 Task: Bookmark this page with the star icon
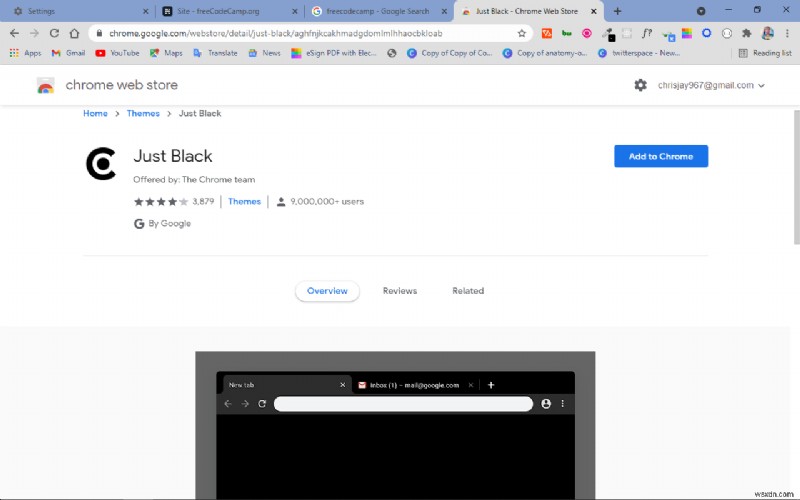coord(521,33)
